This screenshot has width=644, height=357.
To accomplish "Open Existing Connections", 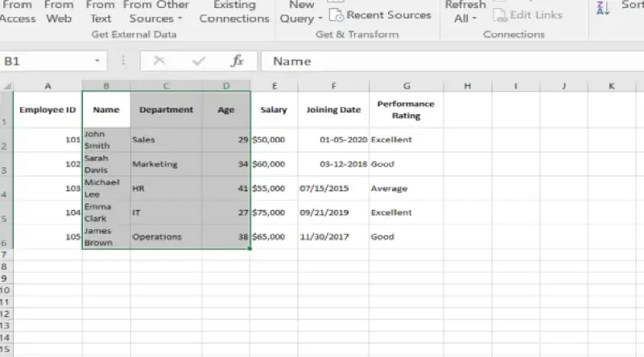I will (x=234, y=12).
